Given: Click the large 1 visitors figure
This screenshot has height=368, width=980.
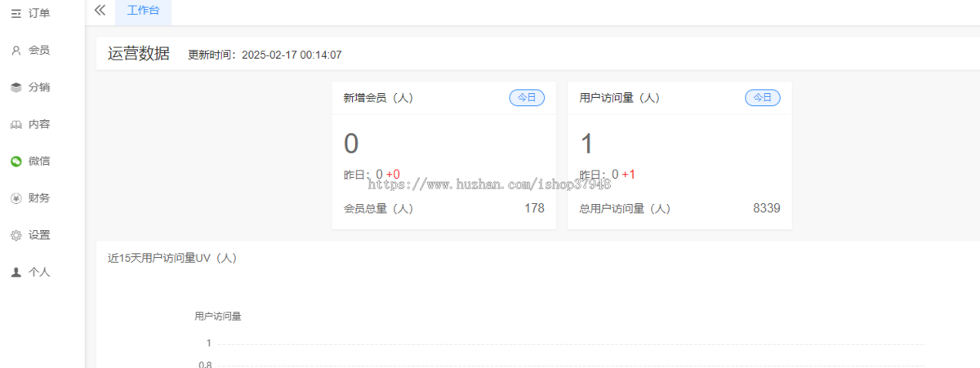Looking at the screenshot, I should (586, 144).
